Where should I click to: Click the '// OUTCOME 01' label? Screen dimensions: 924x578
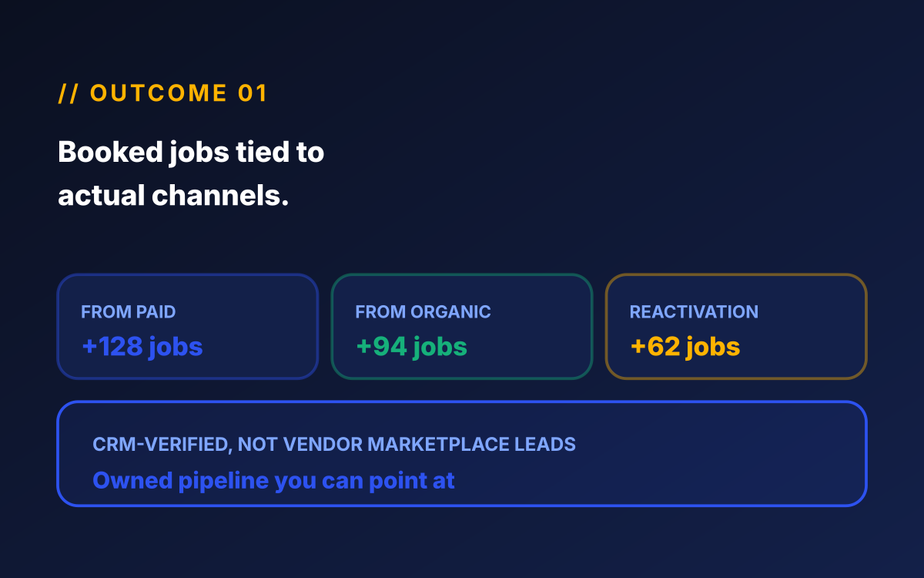pyautogui.click(x=162, y=93)
